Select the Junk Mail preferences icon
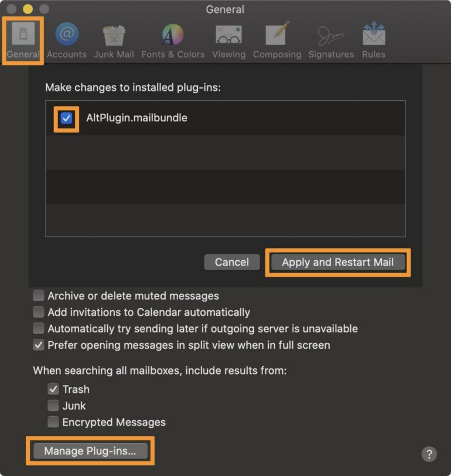The height and width of the screenshot is (476, 451). tap(114, 40)
